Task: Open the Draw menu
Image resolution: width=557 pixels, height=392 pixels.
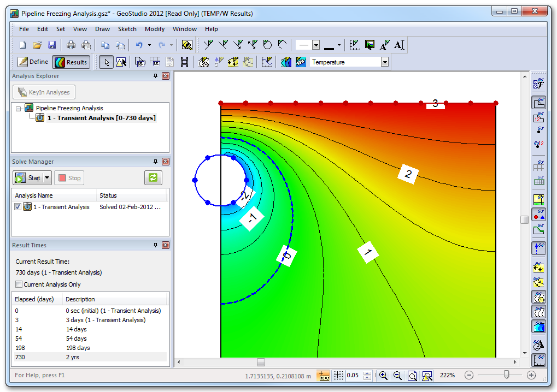Action: point(102,29)
